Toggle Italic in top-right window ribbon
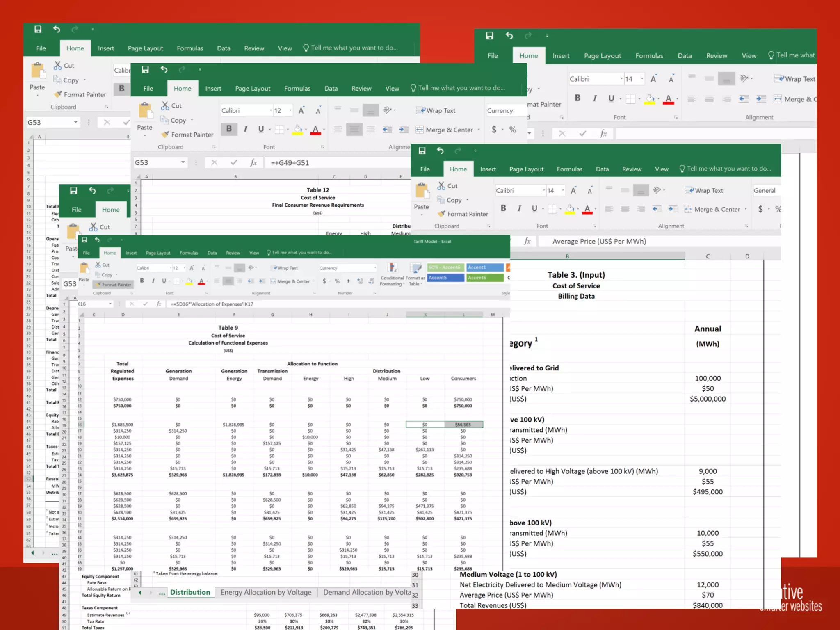The height and width of the screenshot is (630, 840). 594,98
